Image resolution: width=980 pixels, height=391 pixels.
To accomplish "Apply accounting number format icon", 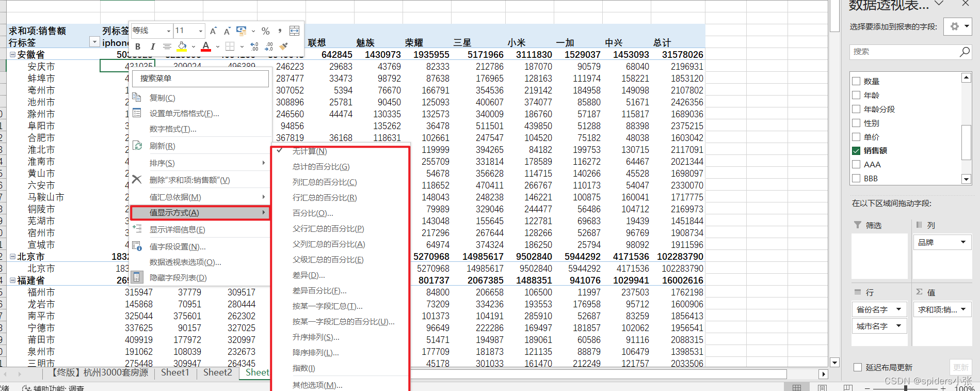I will [x=241, y=31].
